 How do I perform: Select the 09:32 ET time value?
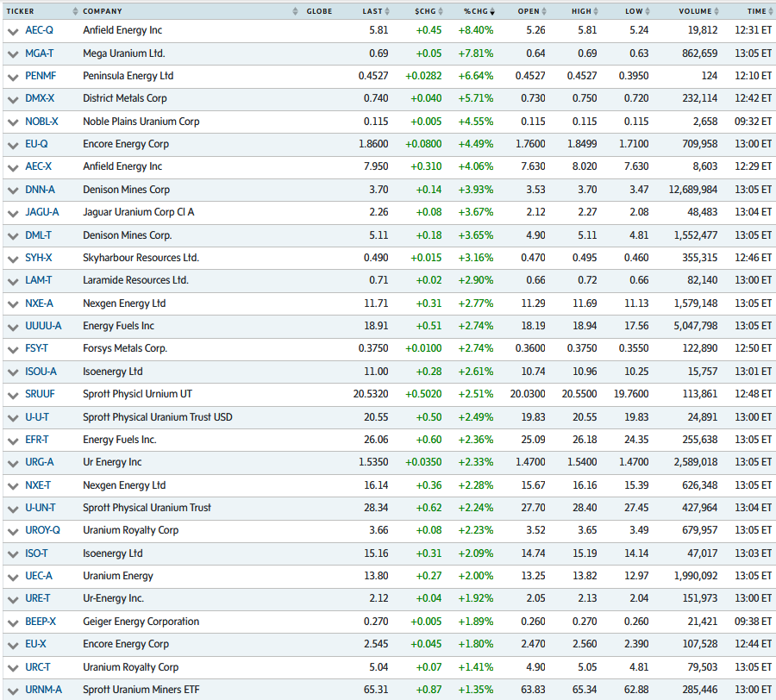click(753, 122)
